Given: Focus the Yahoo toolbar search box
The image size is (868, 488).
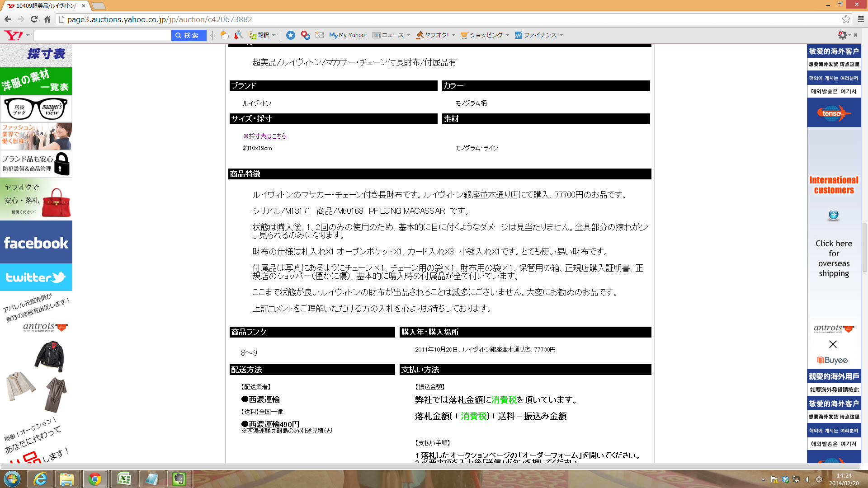Looking at the screenshot, I should tap(102, 35).
